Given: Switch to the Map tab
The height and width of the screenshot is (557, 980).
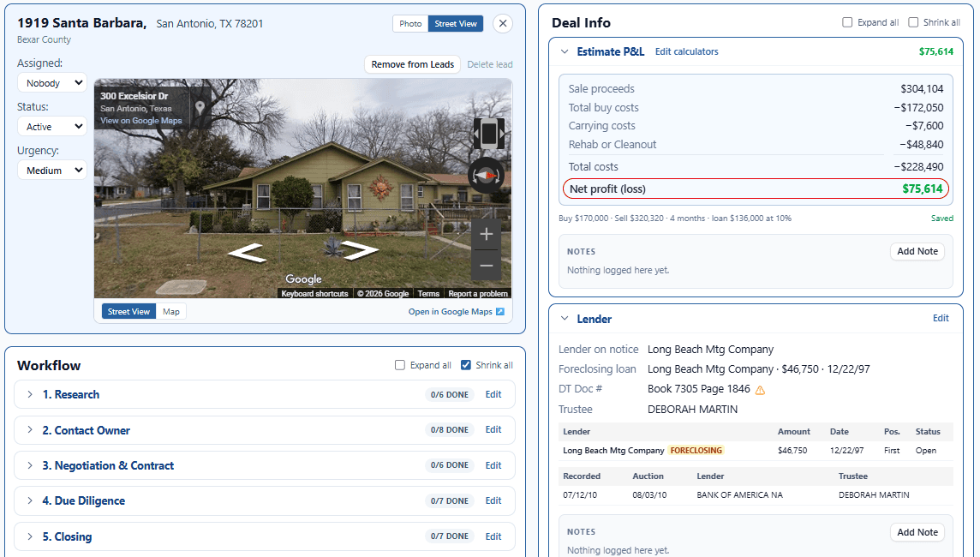Looking at the screenshot, I should [x=170, y=311].
